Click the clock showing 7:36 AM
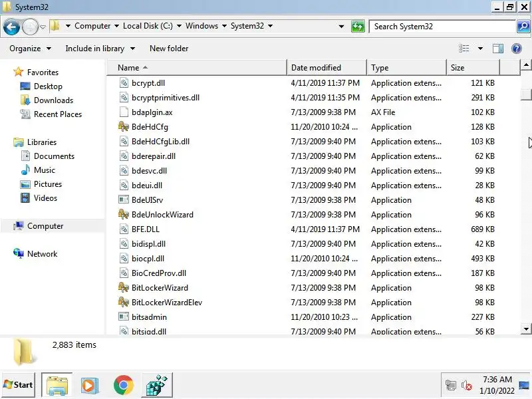Viewport: 532px width, 399px height. tap(497, 385)
